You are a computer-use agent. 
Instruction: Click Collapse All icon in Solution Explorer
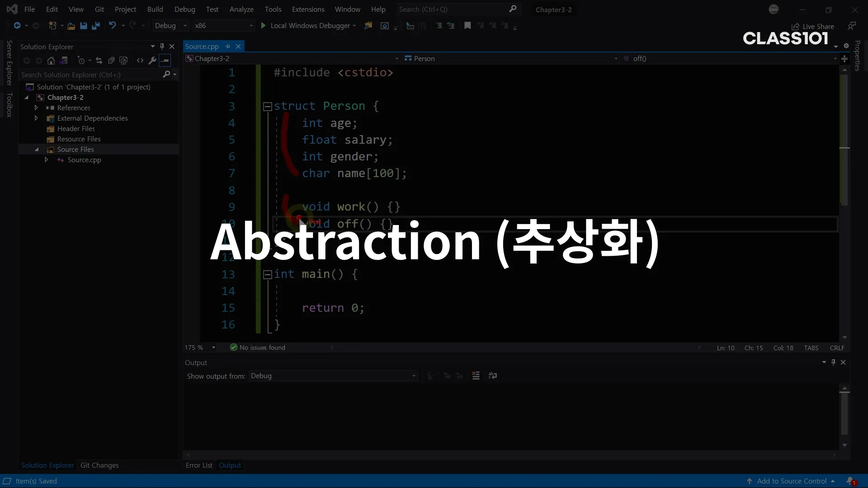tap(111, 61)
